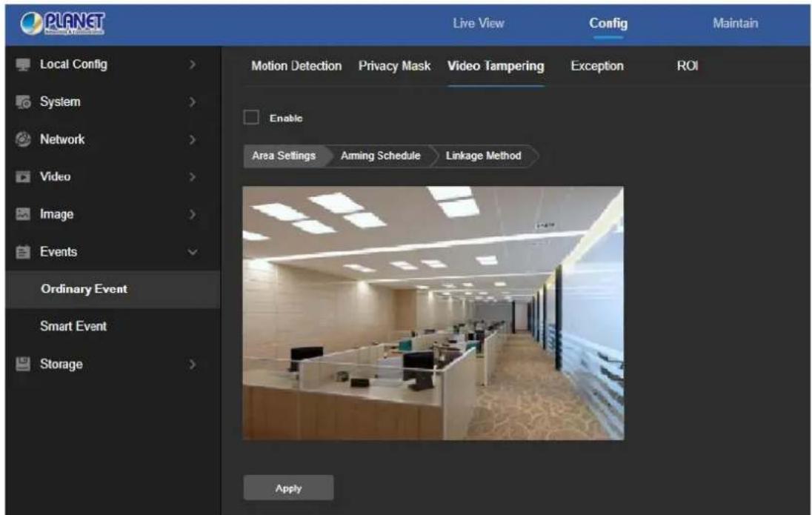The height and width of the screenshot is (515, 812).
Task: Click the Local Config menu label
Action: pos(73,64)
